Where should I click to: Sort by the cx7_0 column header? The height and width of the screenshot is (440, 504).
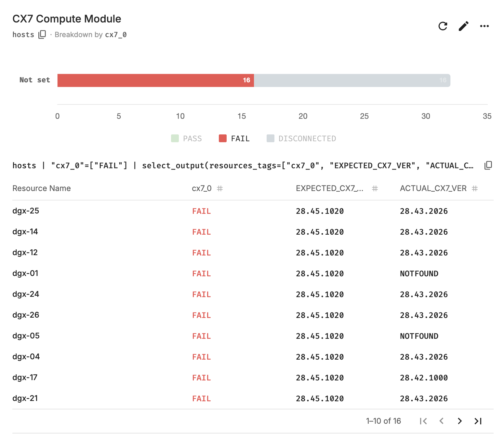click(x=202, y=188)
